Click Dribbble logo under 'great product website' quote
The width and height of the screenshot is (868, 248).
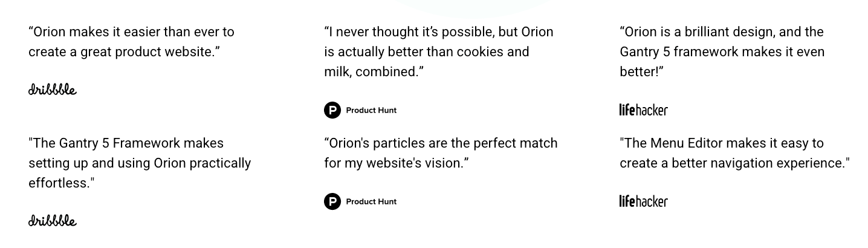pos(53,90)
